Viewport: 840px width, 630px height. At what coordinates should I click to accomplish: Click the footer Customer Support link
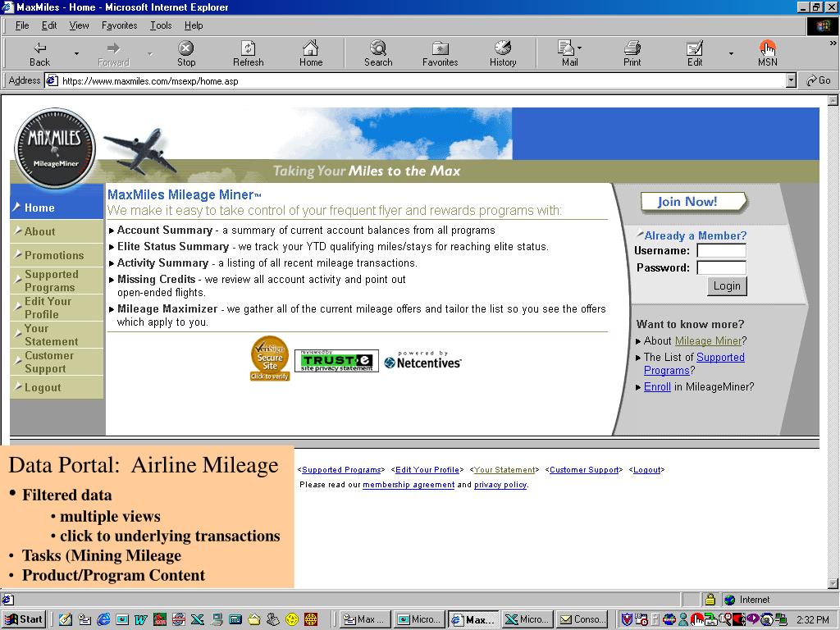pyautogui.click(x=584, y=470)
